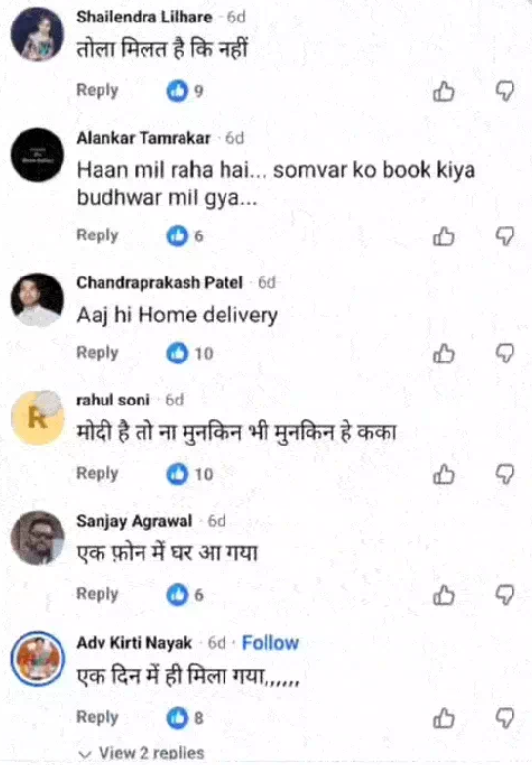The width and height of the screenshot is (532, 765).
Task: Reply to Shailendra Lilhare's comment
Action: pos(98,90)
